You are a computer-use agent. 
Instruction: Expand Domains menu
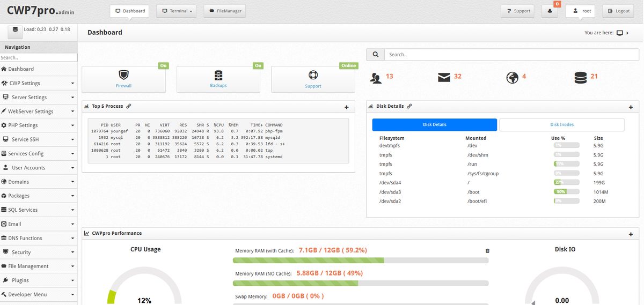[x=39, y=182]
